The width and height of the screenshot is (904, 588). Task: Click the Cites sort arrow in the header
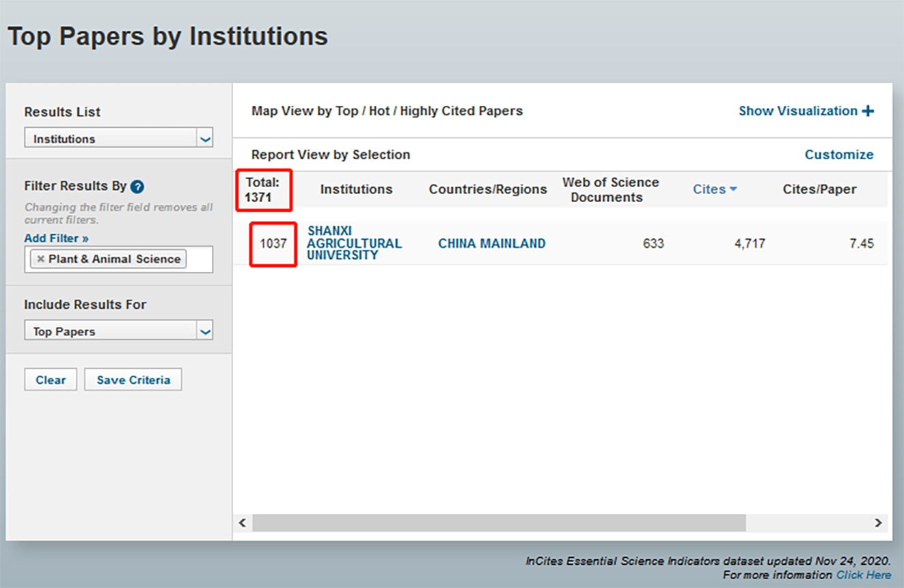click(733, 189)
